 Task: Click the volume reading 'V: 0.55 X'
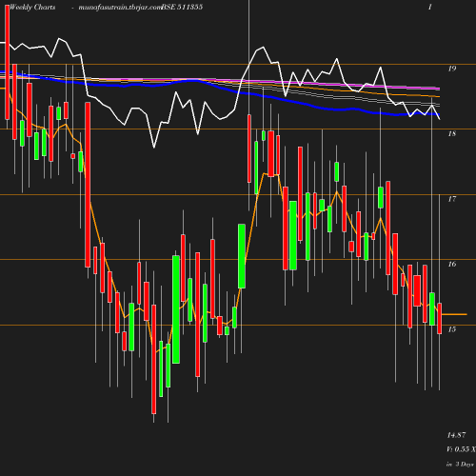(461, 449)
